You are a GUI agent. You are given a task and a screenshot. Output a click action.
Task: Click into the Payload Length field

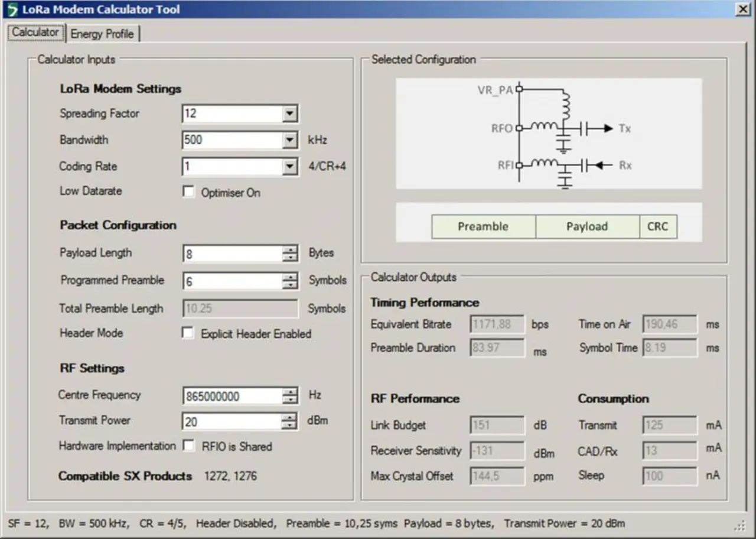[233, 254]
